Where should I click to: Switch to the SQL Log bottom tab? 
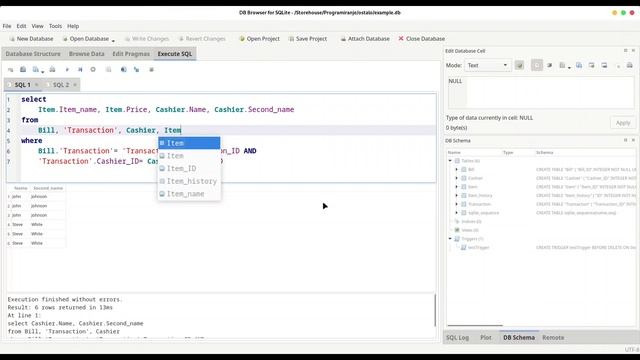pyautogui.click(x=457, y=338)
